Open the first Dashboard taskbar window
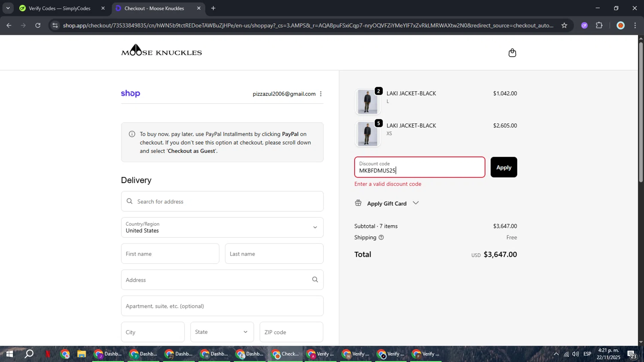Image resolution: width=644 pixels, height=362 pixels. coord(109,354)
